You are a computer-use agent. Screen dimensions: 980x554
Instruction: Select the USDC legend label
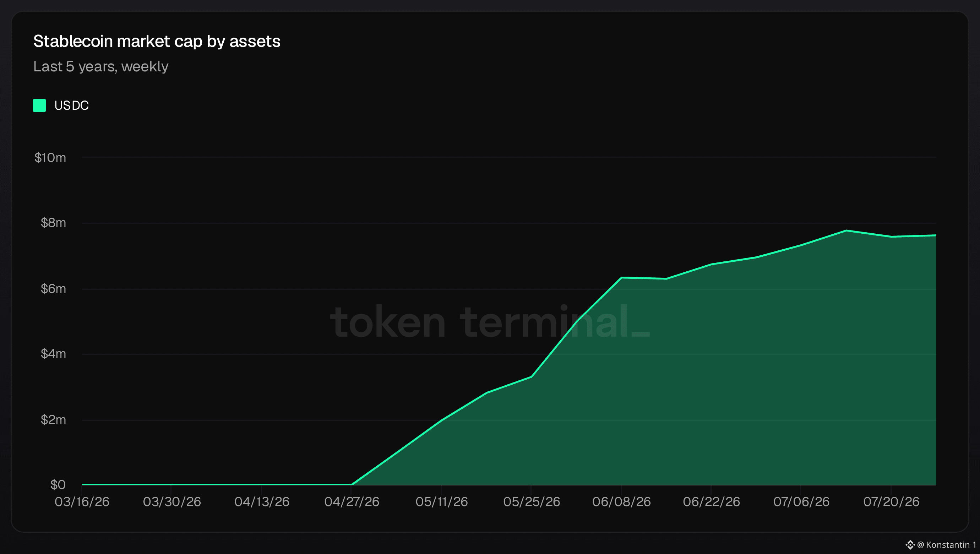coord(71,105)
